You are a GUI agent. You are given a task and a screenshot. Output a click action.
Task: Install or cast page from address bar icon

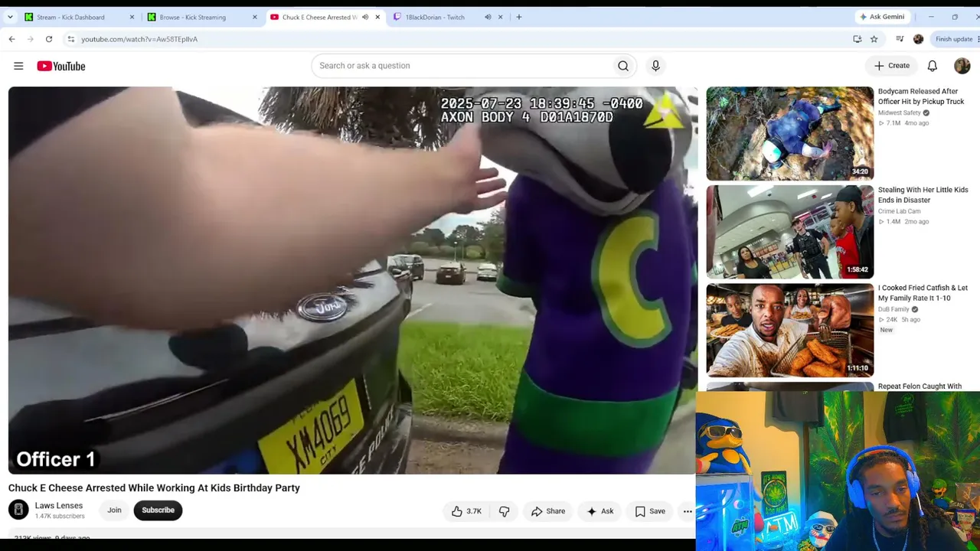click(857, 39)
